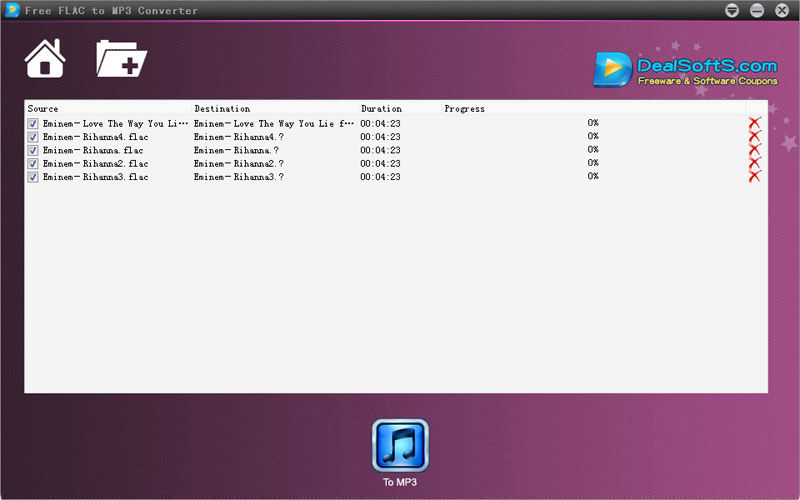Select source file Eminem- Rihanna4.flac
800x500 pixels.
coord(95,137)
